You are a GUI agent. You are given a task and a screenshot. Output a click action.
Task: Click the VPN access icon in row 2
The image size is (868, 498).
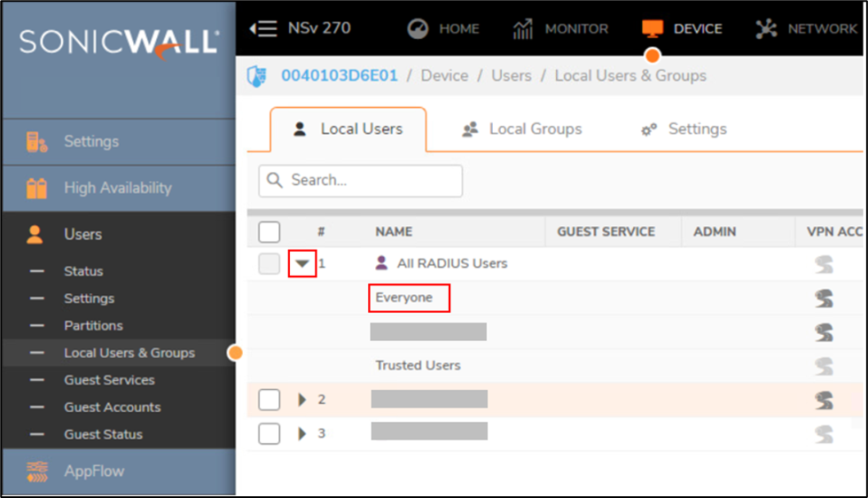(x=824, y=400)
